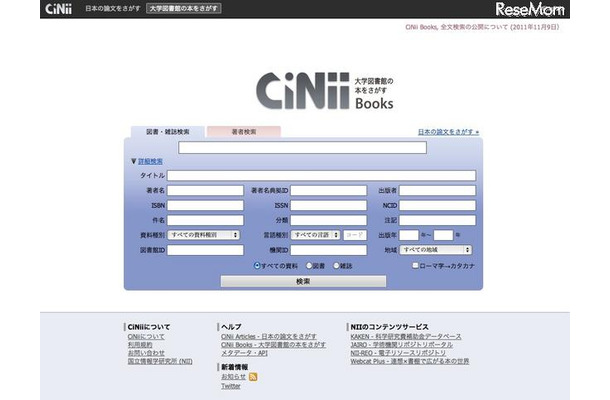Click the CiNii logo in top bar

tap(58, 9)
